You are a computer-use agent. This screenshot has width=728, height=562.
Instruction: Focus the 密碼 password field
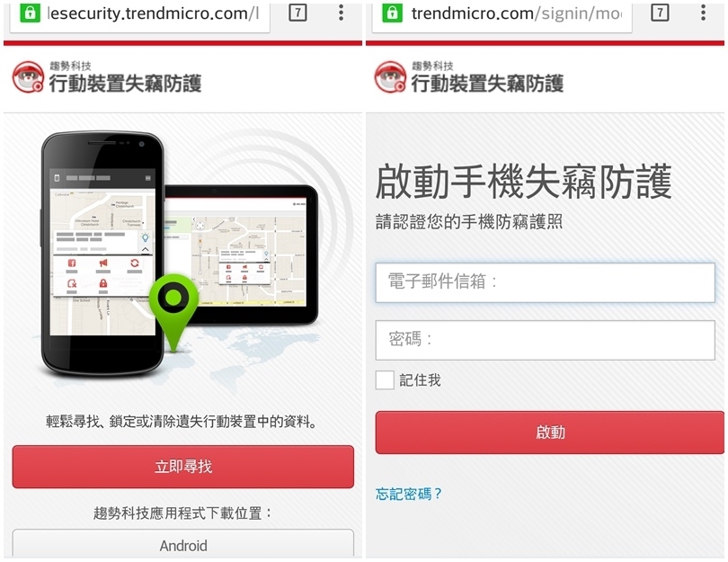pyautogui.click(x=545, y=340)
